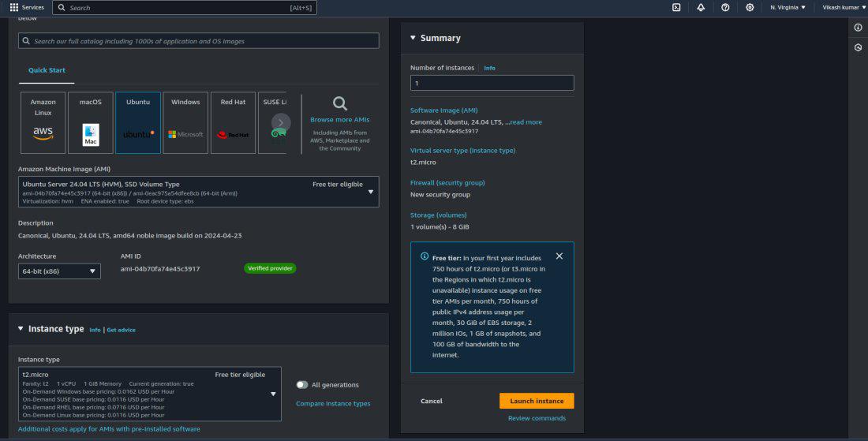Viewport: 868px width, 441px height.
Task: Click the AMI ID ami-04b70fa74e45c3917 value
Action: tap(160, 269)
